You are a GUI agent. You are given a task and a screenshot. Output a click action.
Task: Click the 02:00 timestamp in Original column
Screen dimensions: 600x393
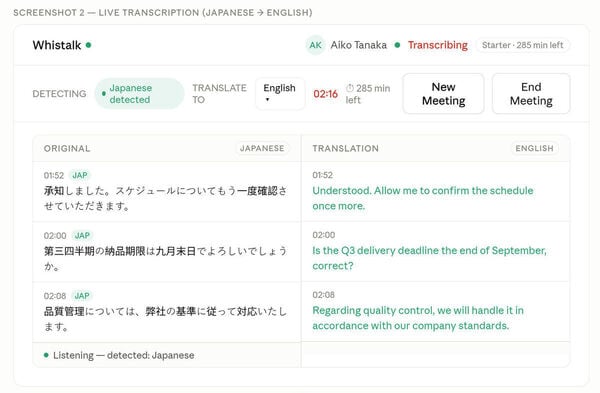point(55,236)
